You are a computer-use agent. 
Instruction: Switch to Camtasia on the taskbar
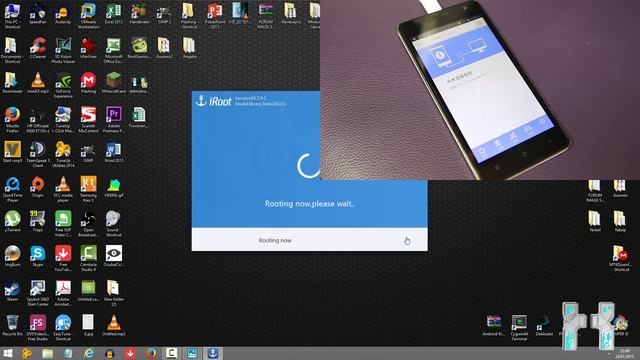click(171, 353)
